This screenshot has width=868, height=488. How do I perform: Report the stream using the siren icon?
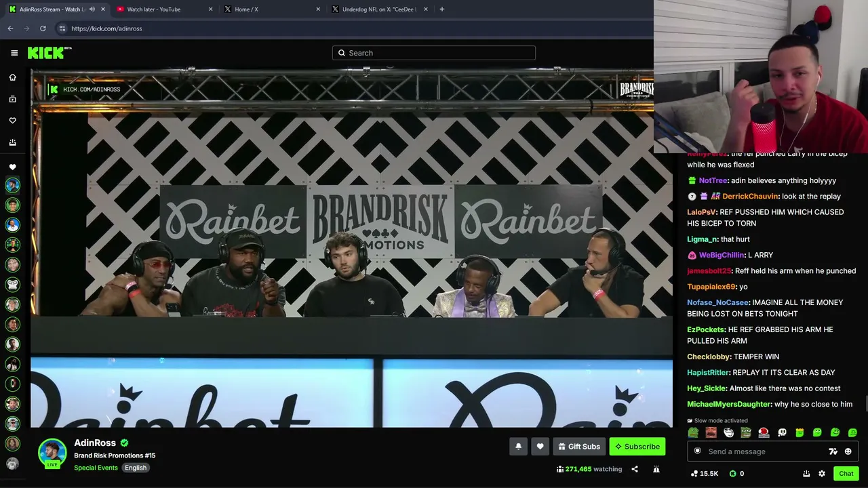click(x=656, y=469)
